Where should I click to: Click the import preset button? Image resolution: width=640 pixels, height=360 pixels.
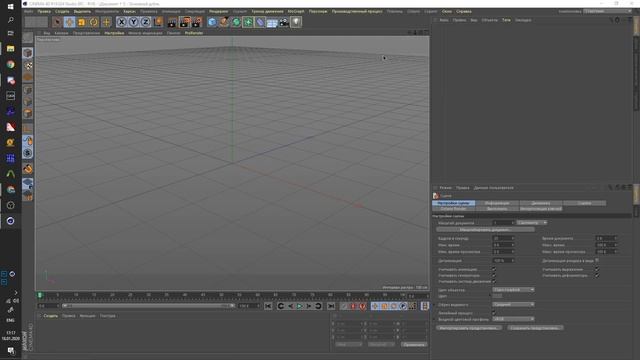[469, 328]
